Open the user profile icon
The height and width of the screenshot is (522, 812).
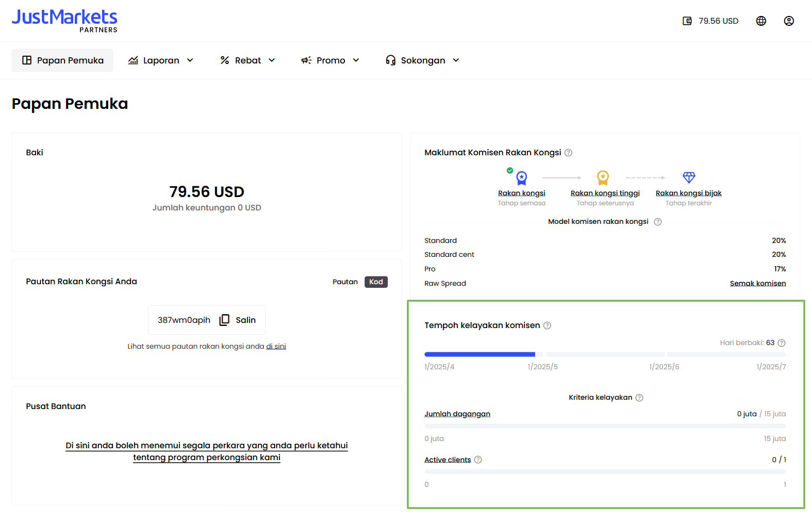[x=789, y=21]
